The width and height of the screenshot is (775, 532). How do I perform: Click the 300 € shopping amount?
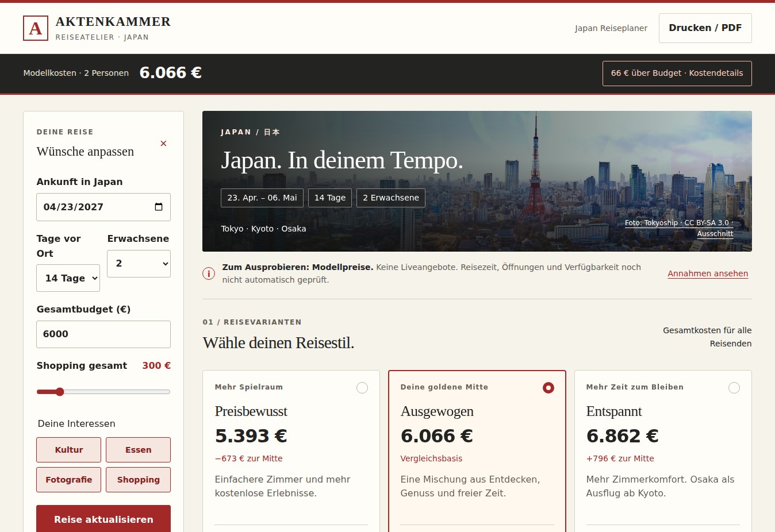[156, 365]
